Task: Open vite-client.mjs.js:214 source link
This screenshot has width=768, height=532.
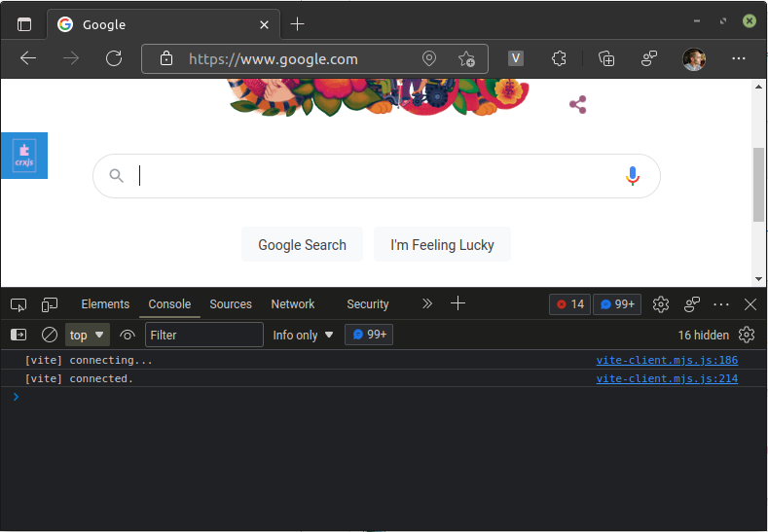Action: [x=667, y=378]
